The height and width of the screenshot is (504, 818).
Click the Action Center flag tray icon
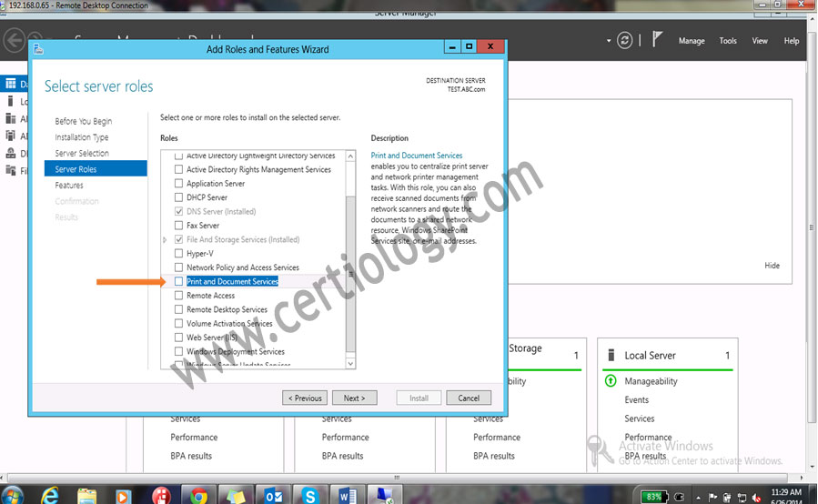(x=713, y=498)
